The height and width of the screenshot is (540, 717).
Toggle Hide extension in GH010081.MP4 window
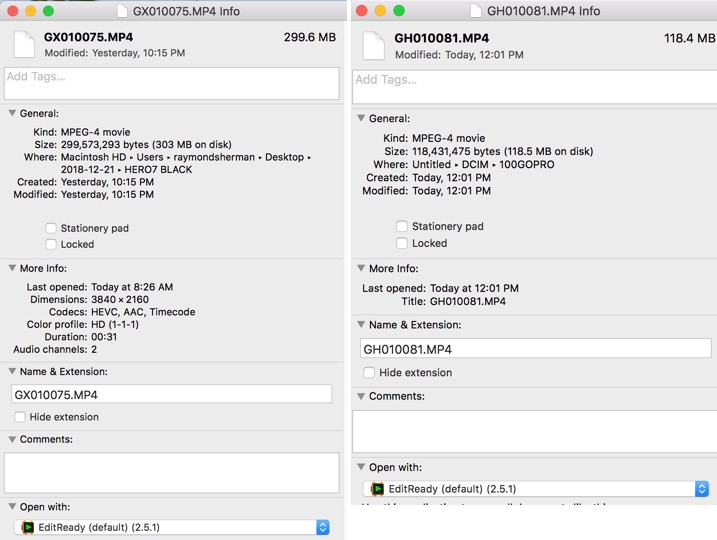coord(369,373)
